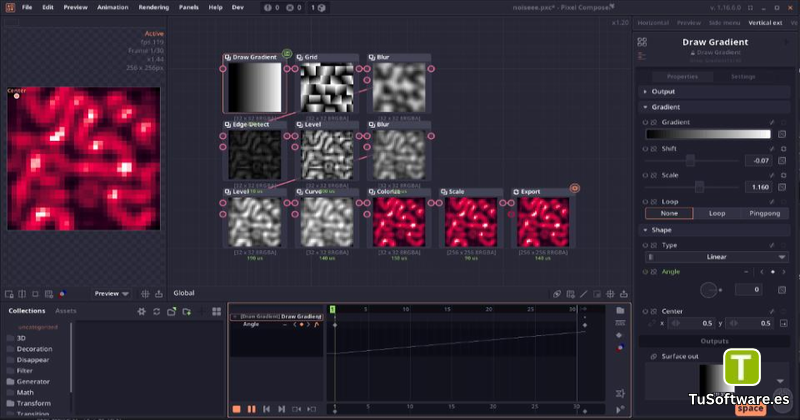Click the angle curve type icon in timeline
The width and height of the screenshot is (800, 420).
[316, 325]
